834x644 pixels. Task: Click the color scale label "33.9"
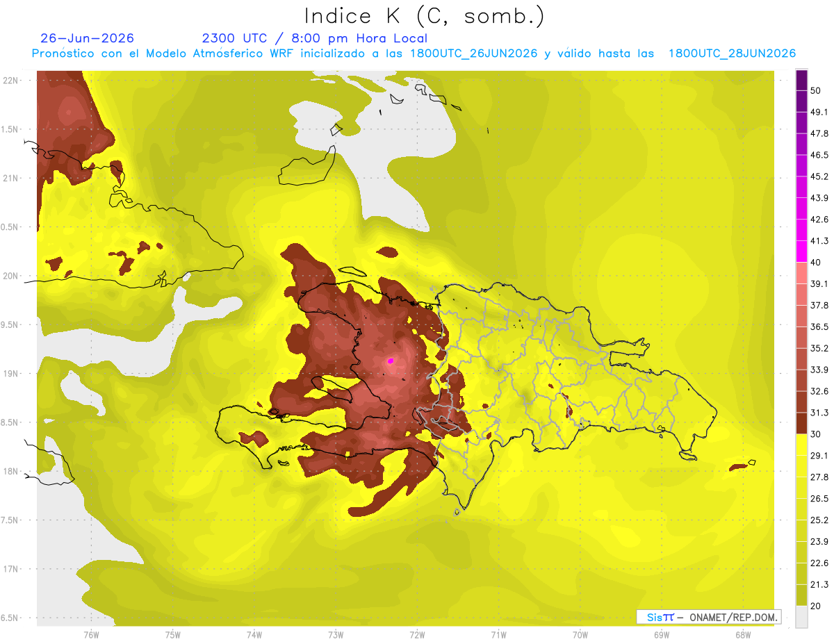click(819, 370)
